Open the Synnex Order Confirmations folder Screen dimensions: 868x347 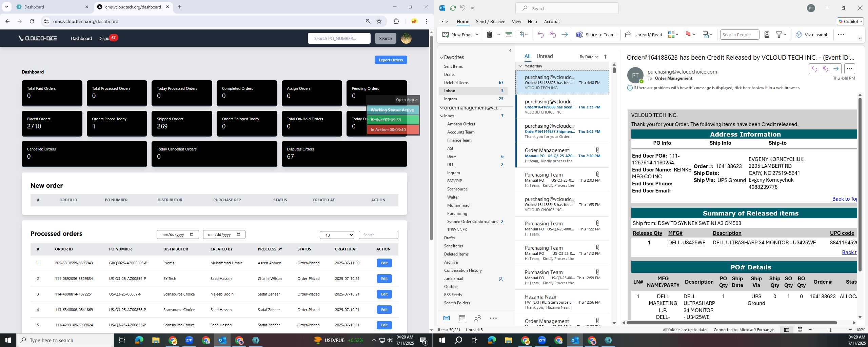click(x=473, y=222)
